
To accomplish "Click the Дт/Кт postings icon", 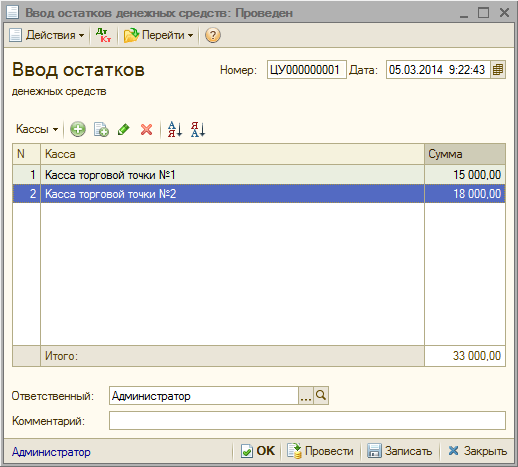I will (104, 35).
